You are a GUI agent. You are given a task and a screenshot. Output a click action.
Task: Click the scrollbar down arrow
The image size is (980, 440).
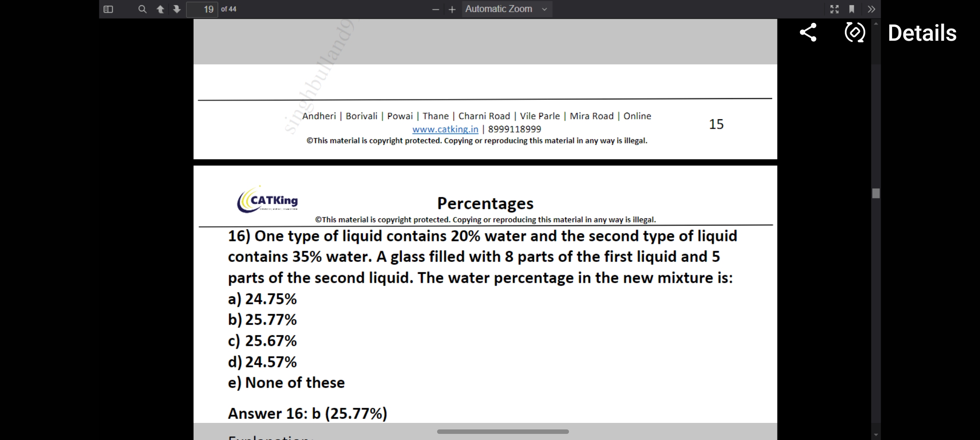point(876,435)
